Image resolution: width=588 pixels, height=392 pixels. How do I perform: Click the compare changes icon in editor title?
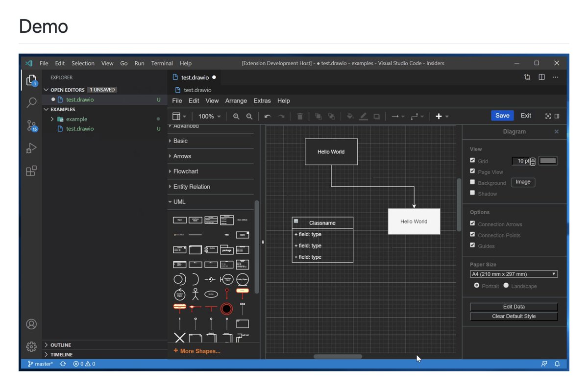[x=527, y=77]
